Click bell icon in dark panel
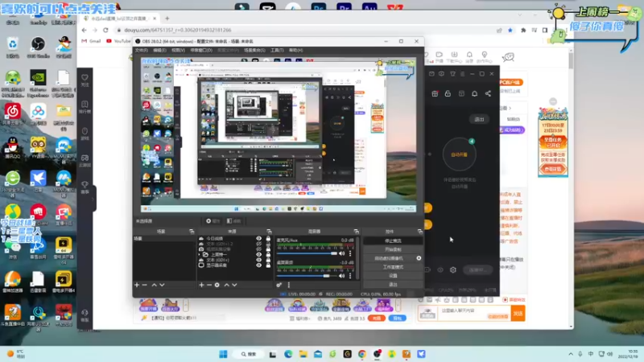The height and width of the screenshot is (362, 644). (474, 93)
